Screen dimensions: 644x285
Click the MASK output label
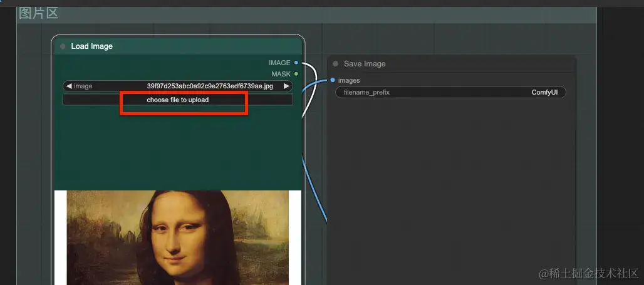coord(281,74)
